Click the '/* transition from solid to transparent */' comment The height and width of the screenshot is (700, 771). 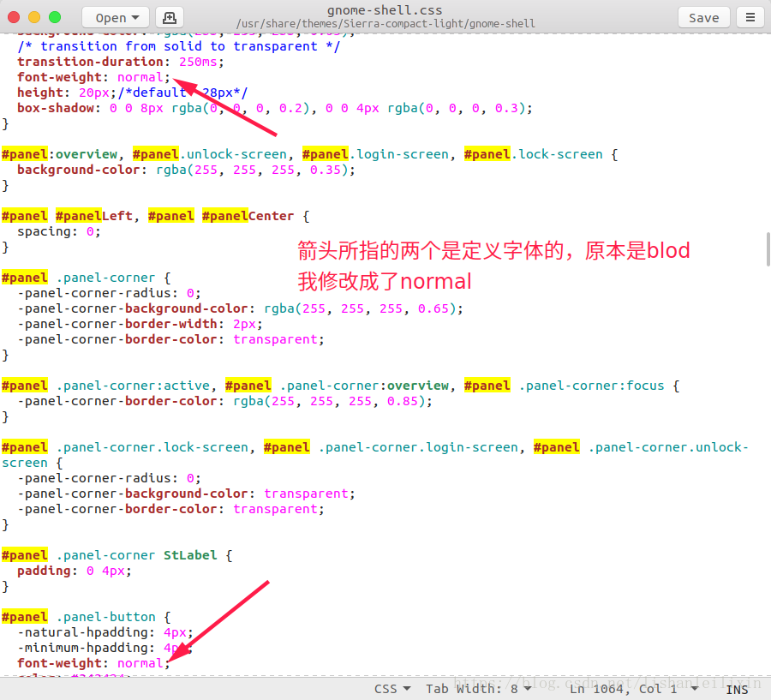point(178,46)
